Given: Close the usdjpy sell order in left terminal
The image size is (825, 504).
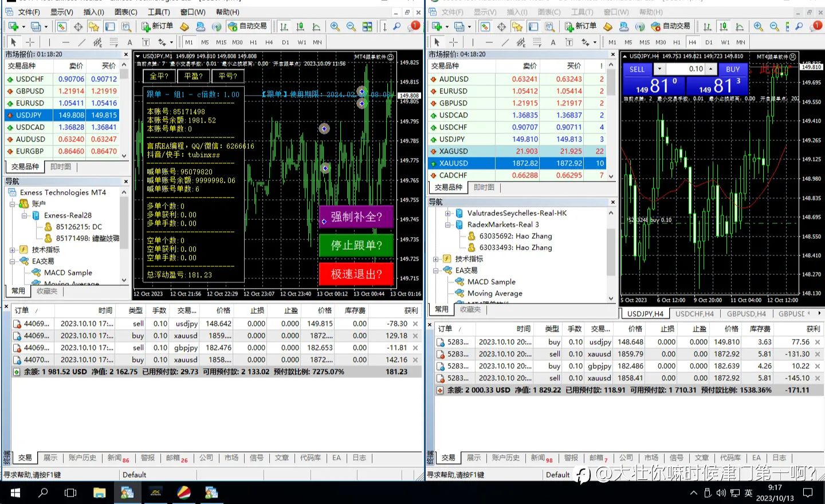Looking at the screenshot, I should 415,324.
